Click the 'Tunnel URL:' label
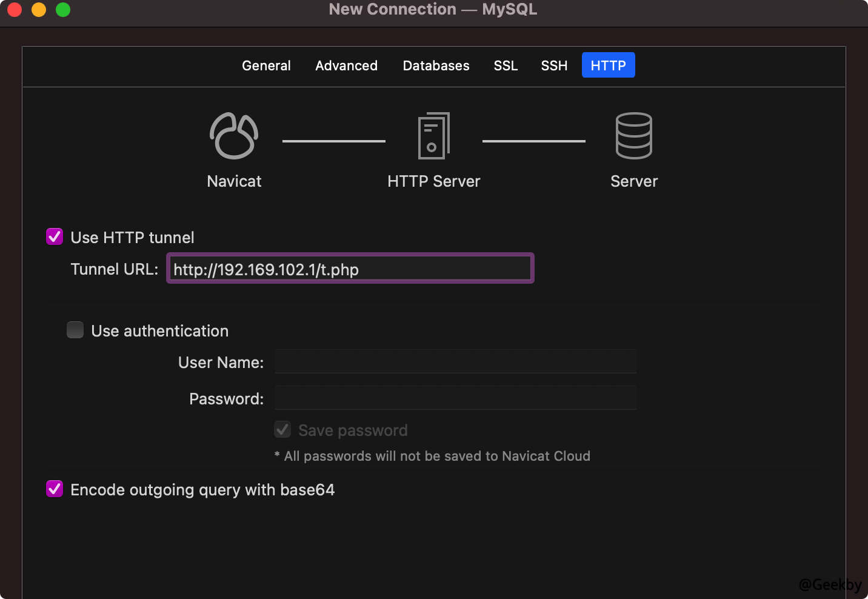Screen dimensions: 868x599 115,269
